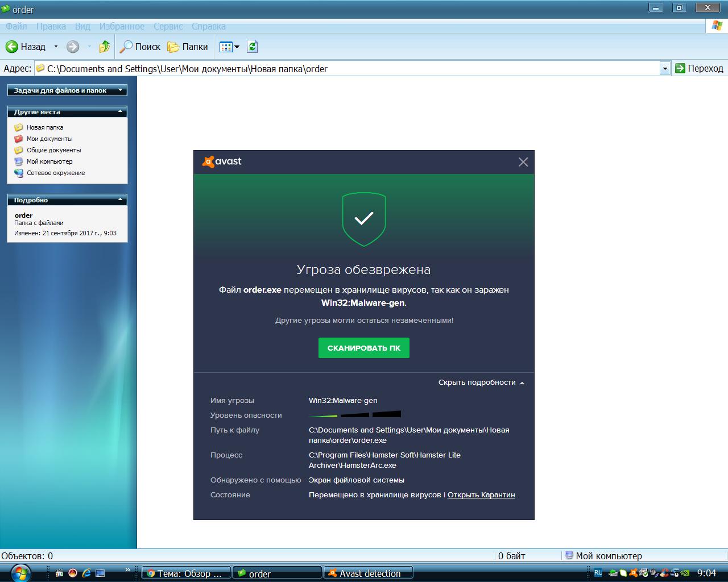The image size is (728, 582).
Task: Click the green shield checkmark icon
Action: (364, 219)
